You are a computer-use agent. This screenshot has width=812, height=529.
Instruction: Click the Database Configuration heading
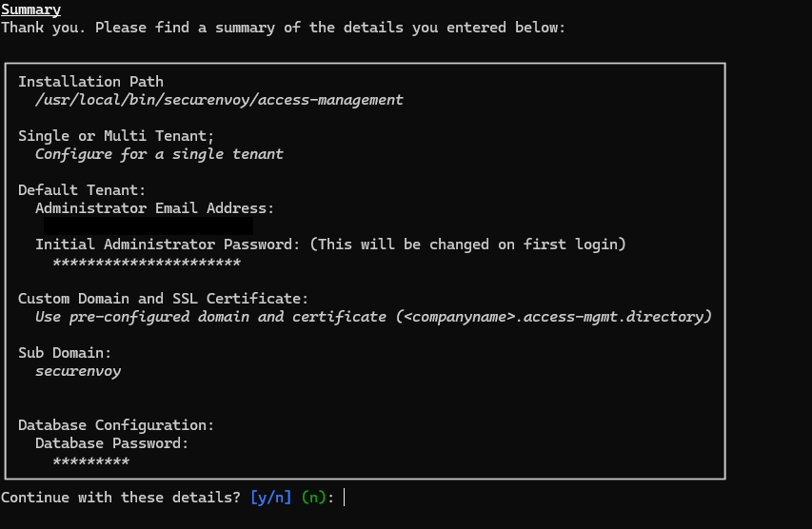(116, 425)
